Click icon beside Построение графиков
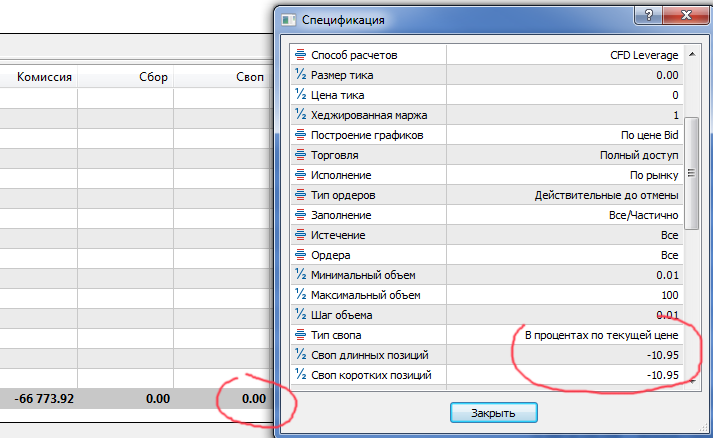 click(x=300, y=135)
